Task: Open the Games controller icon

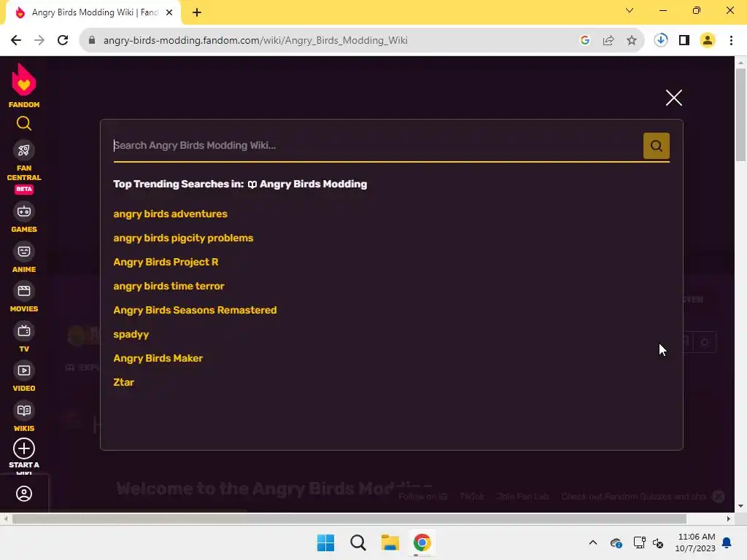Action: pos(24,211)
